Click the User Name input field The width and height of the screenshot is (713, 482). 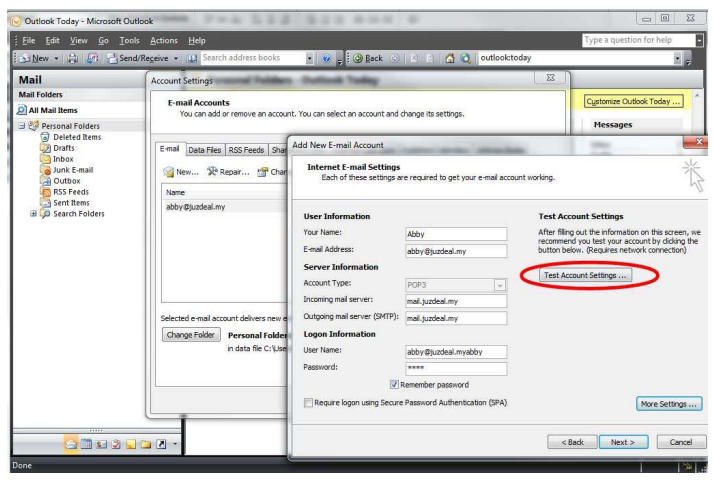pos(456,351)
